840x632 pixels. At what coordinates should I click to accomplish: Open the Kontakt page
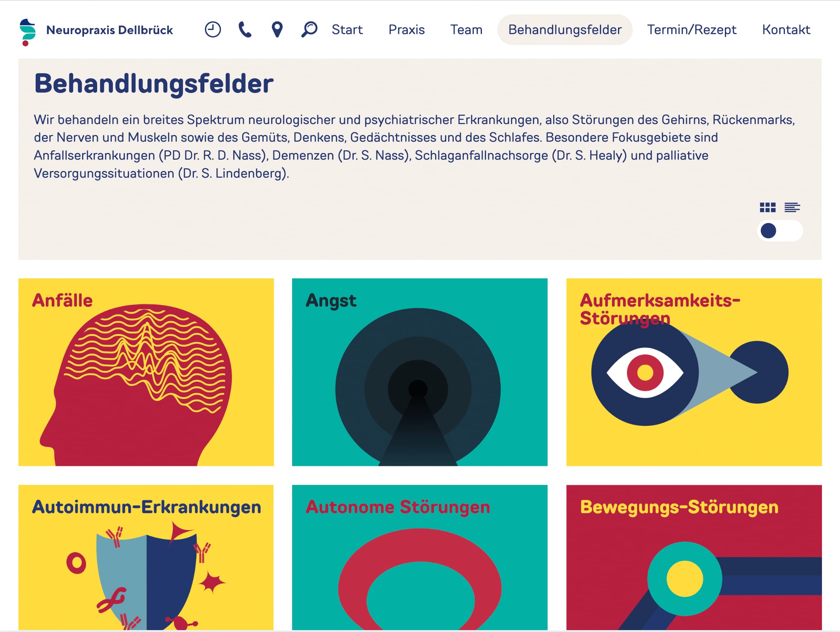click(786, 30)
